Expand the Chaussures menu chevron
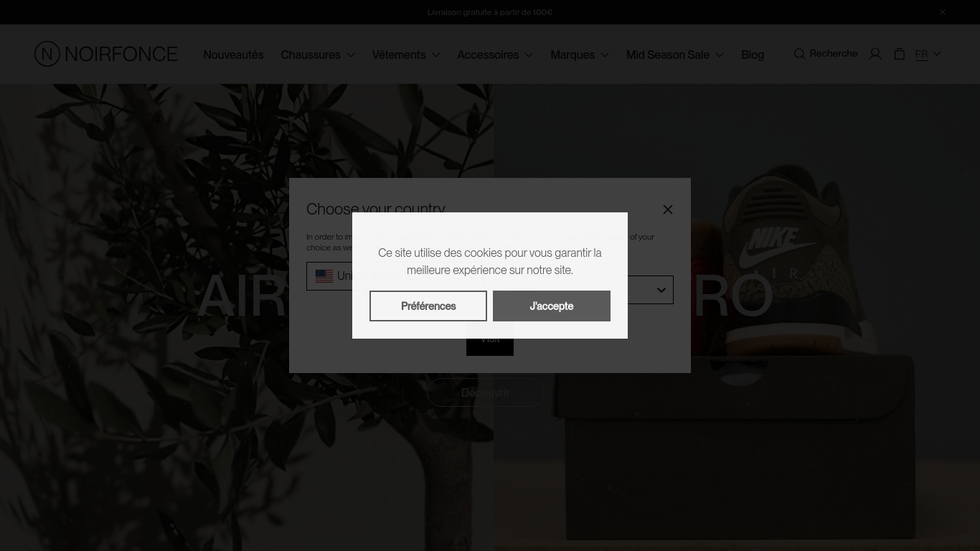This screenshot has width=980, height=551. pyautogui.click(x=351, y=55)
